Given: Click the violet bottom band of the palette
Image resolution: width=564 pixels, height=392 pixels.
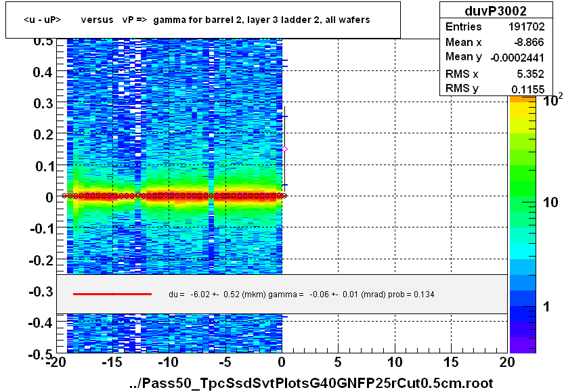Looking at the screenshot, I should pos(523,345).
